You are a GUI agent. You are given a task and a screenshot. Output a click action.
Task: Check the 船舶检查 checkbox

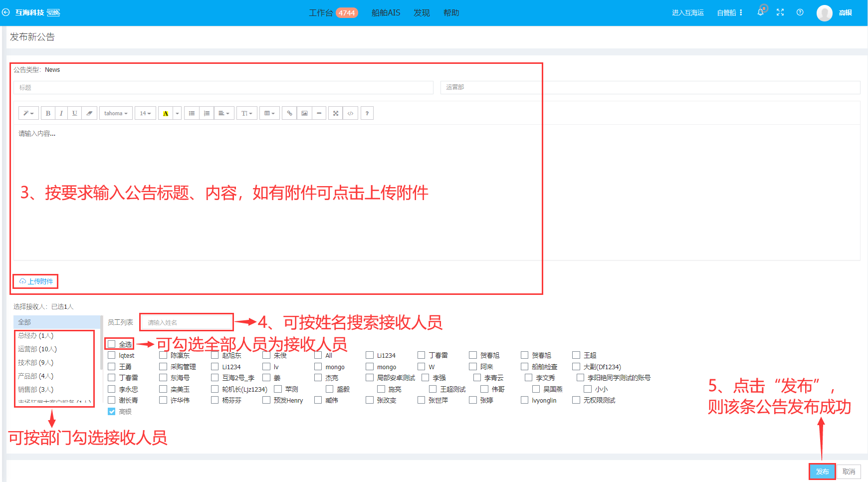point(524,366)
